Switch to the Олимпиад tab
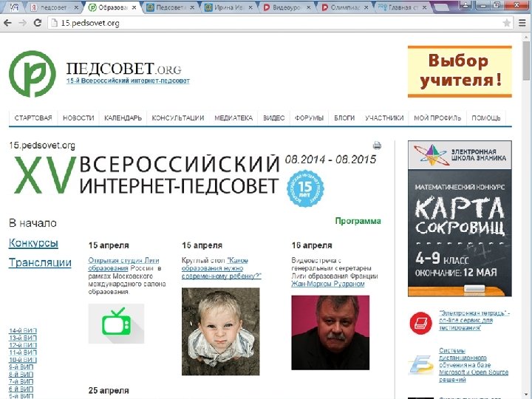This screenshot has height=399, width=532. coord(345,7)
